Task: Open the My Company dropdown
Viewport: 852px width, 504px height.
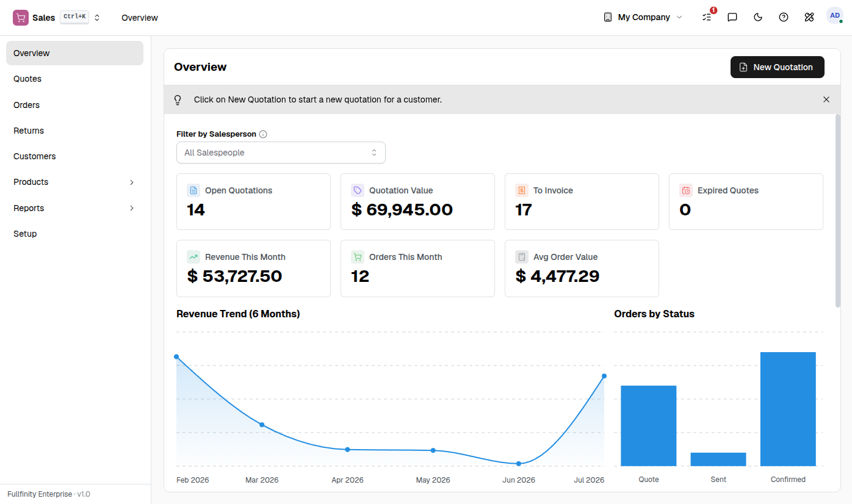Action: [643, 17]
